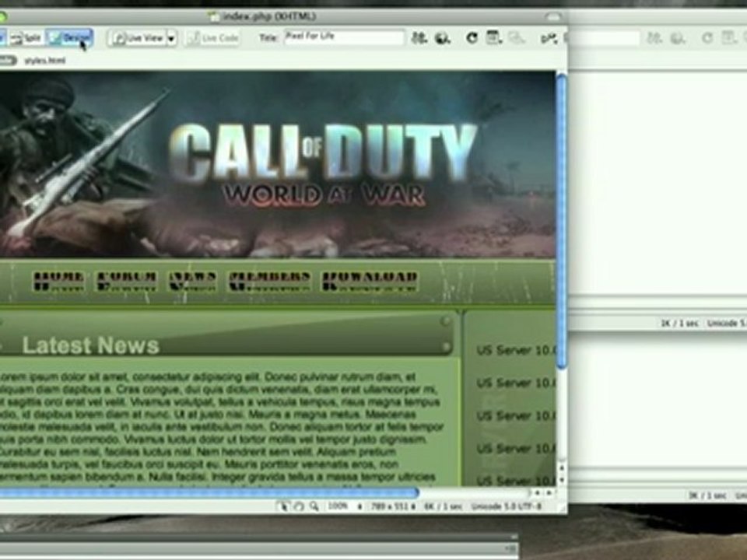The height and width of the screenshot is (560, 747).
Task: Click the HOME navigation item
Action: (x=58, y=281)
